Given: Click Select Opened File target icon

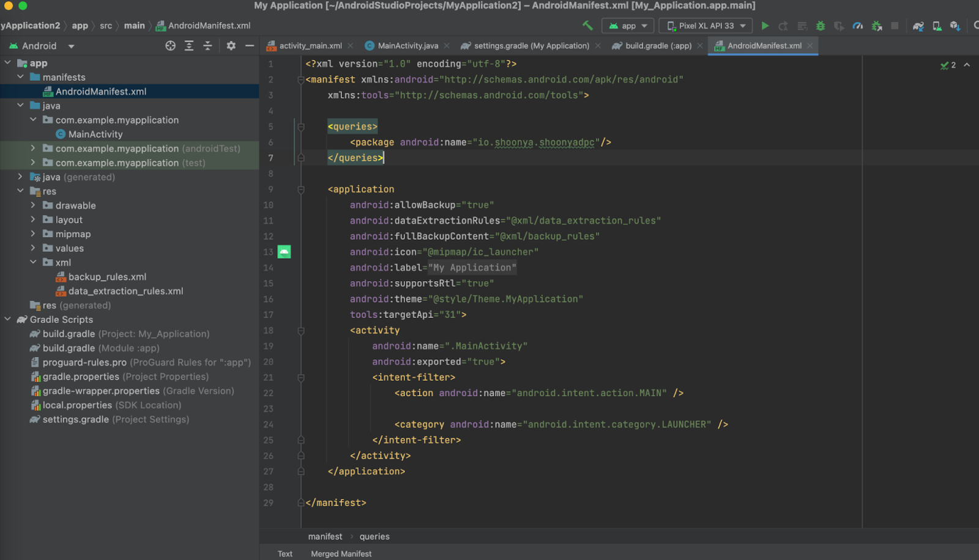Looking at the screenshot, I should 171,46.
